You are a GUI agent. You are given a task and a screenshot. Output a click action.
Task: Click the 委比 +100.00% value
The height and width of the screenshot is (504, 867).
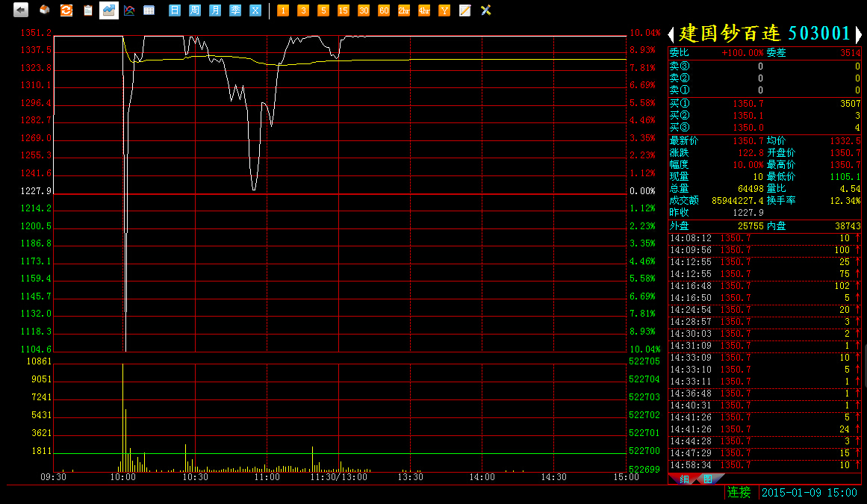(742, 52)
